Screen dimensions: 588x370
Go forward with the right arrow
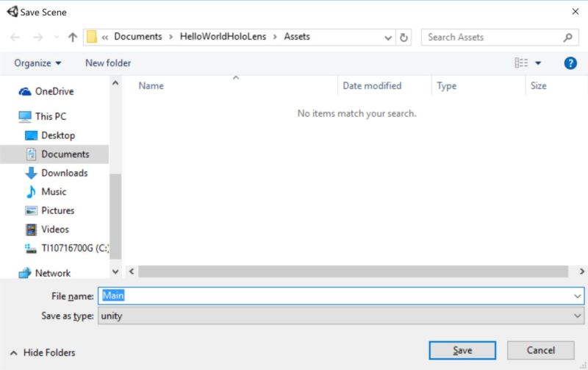38,38
